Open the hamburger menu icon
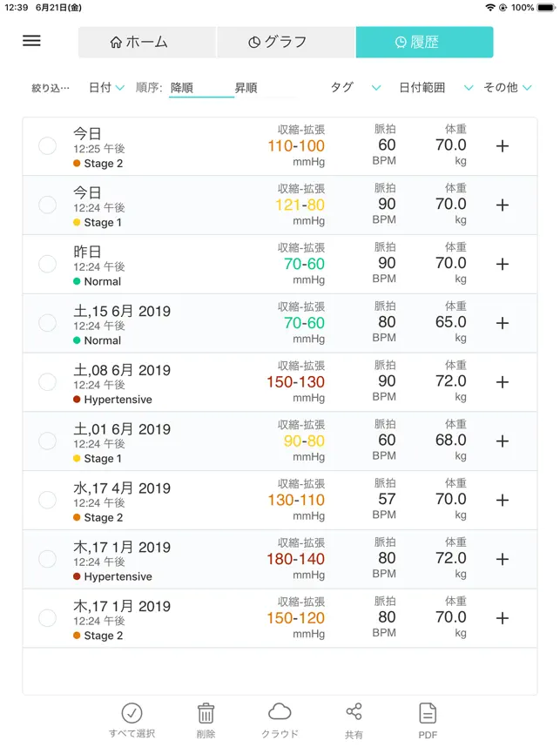 (x=31, y=41)
